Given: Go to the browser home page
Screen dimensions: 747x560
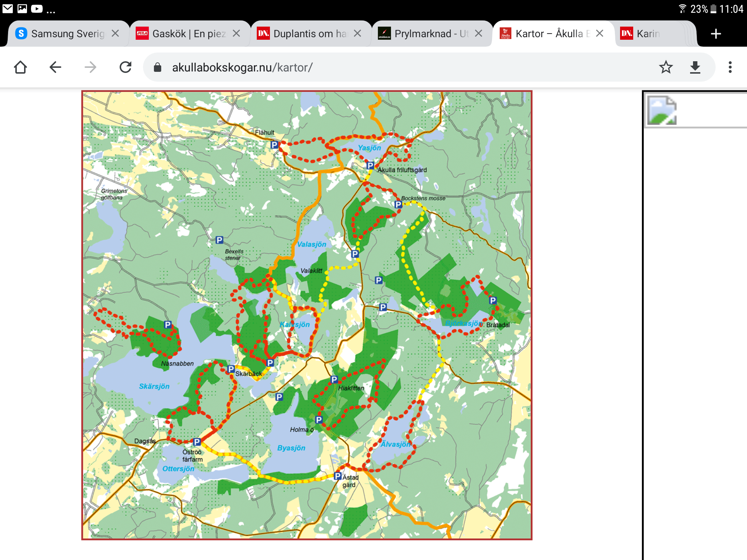Looking at the screenshot, I should click(20, 67).
